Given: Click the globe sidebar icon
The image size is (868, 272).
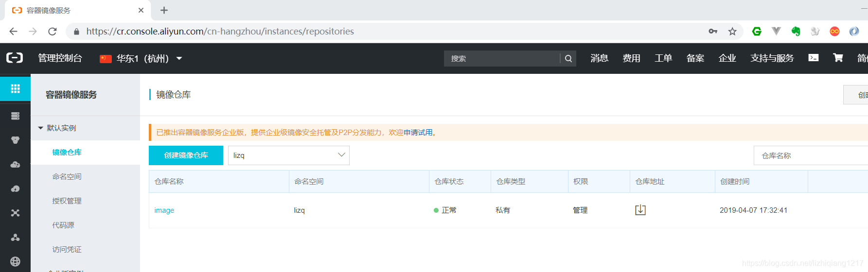Looking at the screenshot, I should [15, 261].
